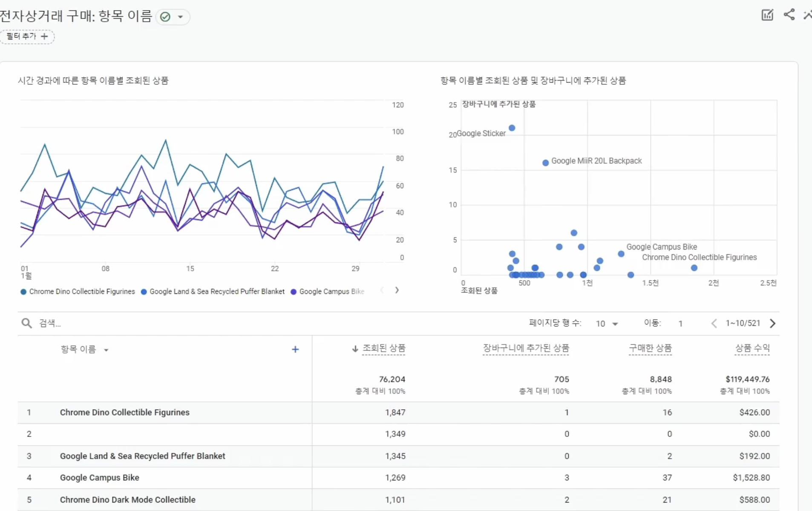
Task: Select row Google Land & Sea Recycled Puffer Blanket
Action: 398,456
